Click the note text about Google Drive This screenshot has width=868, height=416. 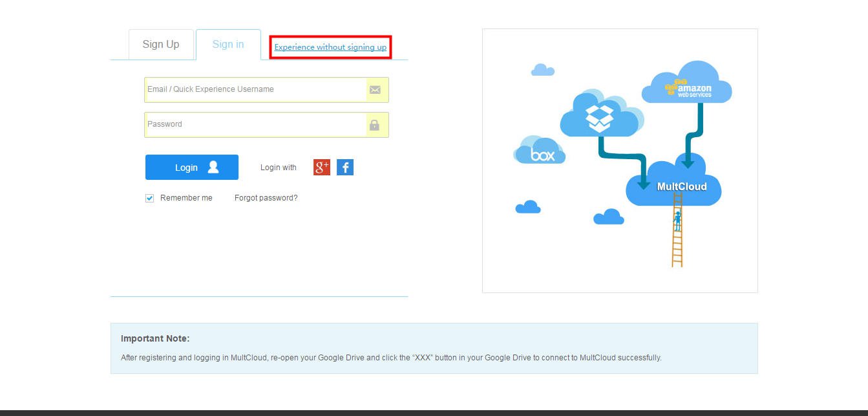pos(391,357)
